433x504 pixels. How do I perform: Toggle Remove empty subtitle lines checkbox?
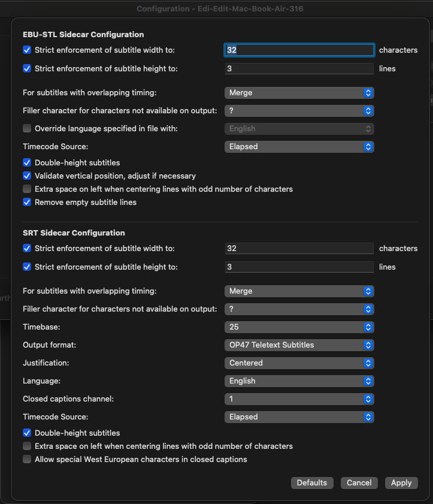pos(27,202)
